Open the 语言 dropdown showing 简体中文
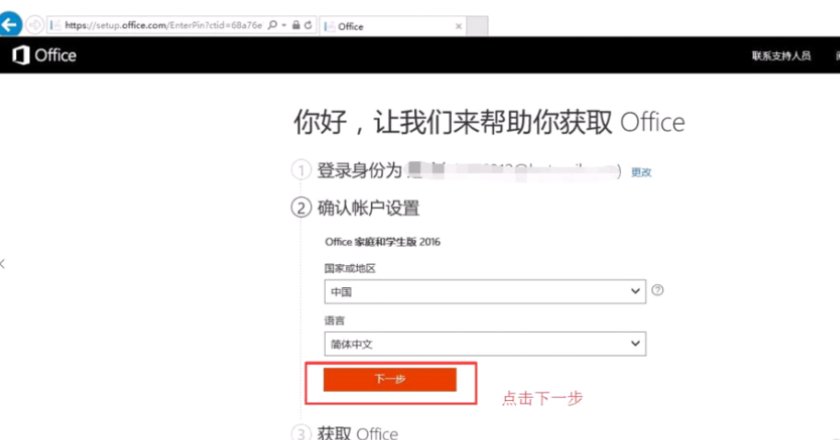Viewport: 840px width, 440px height. click(x=485, y=344)
